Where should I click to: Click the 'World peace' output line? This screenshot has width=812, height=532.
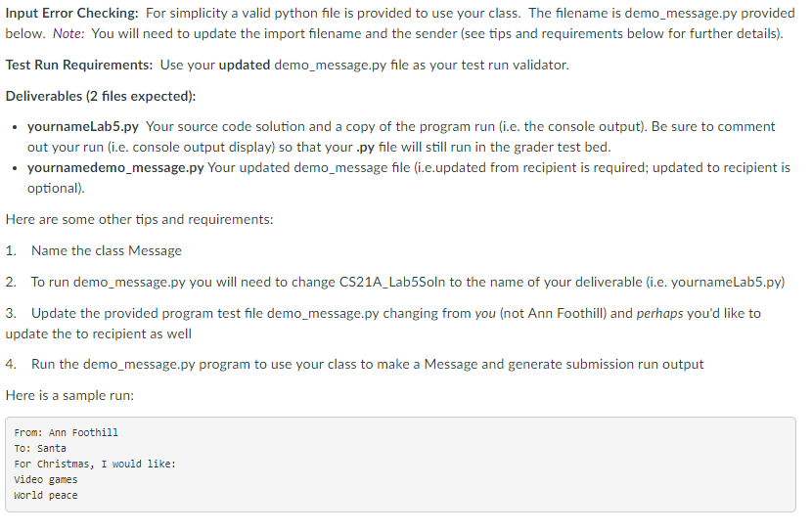click(x=46, y=495)
